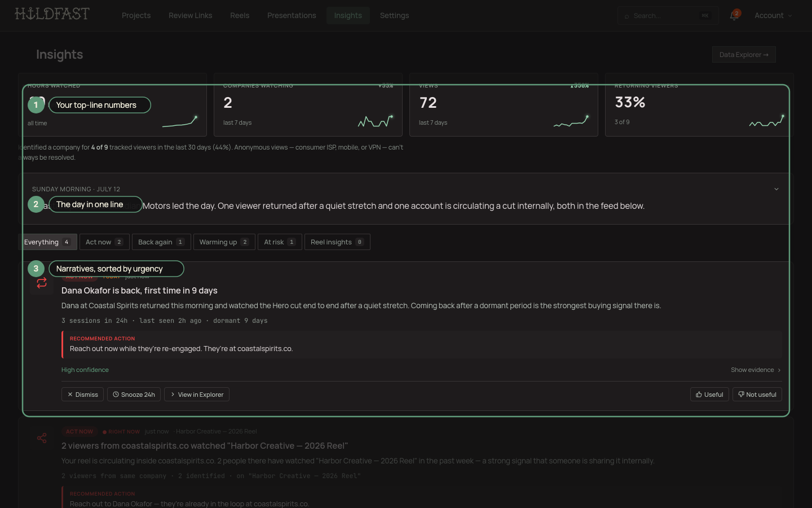Switch to the Warming up filter
Image resolution: width=812 pixels, height=508 pixels.
pos(224,242)
